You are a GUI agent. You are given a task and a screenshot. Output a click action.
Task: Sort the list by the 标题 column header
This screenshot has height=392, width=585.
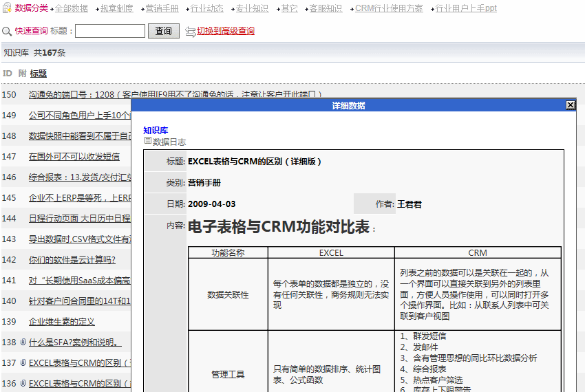click(39, 74)
